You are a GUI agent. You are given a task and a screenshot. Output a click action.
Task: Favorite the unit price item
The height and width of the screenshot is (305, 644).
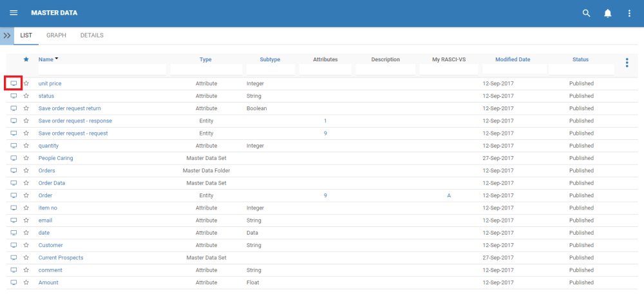[x=26, y=83]
